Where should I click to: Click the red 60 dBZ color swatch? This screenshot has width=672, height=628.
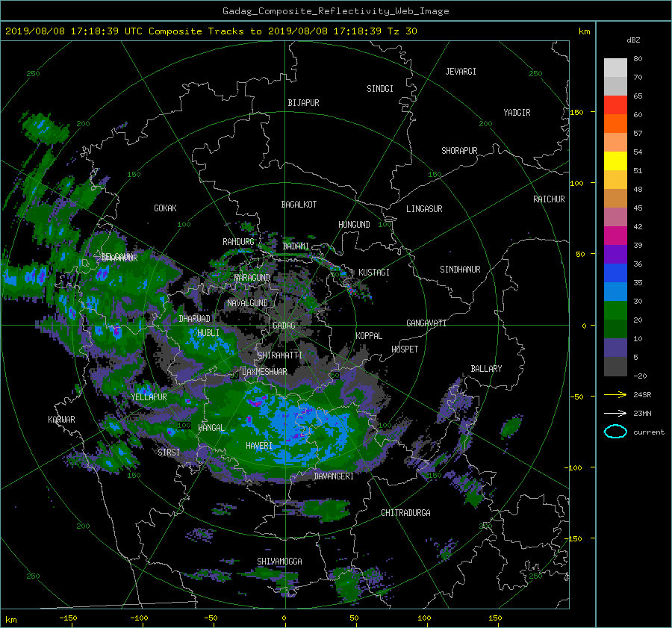(615, 105)
